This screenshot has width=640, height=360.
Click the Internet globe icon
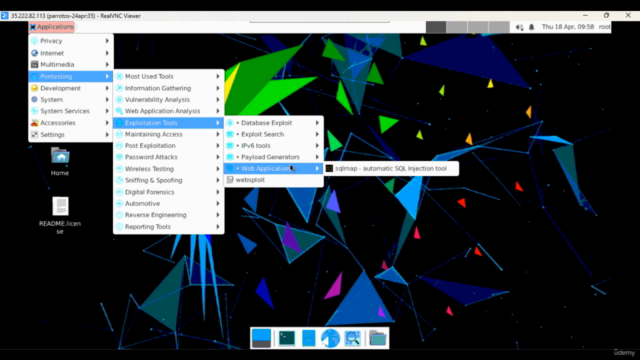coord(35,53)
